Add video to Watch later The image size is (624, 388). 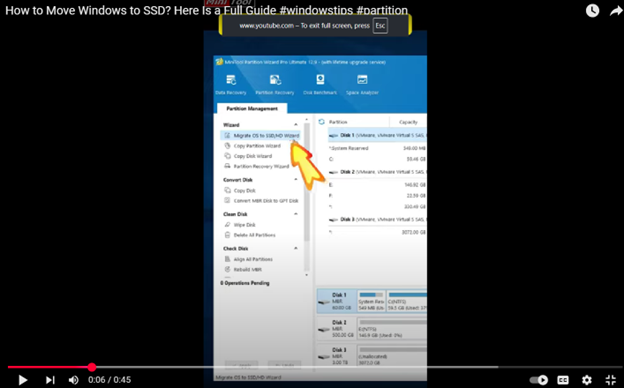592,11
